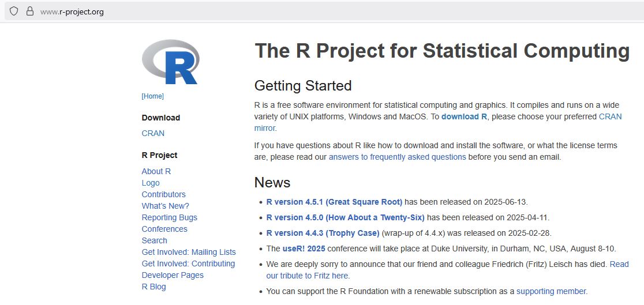
Task: Click the bold download R link
Action: [x=464, y=116]
